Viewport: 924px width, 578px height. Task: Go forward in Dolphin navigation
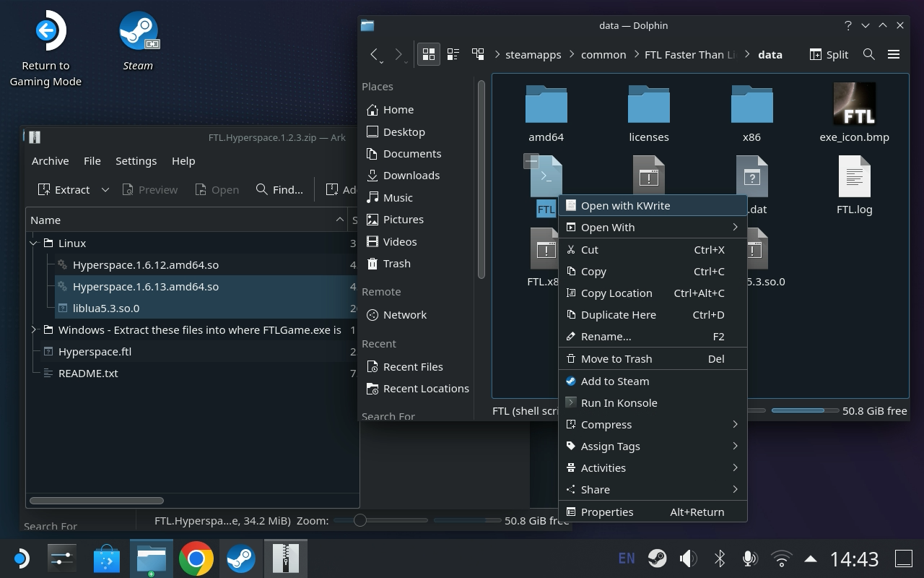[x=398, y=54]
